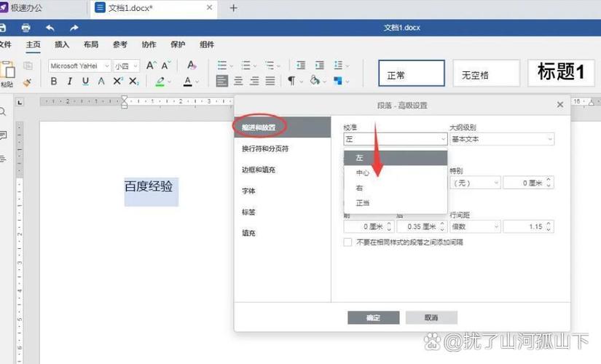Toggle Subscript formatting
This screenshot has width=601, height=364.
(134, 82)
